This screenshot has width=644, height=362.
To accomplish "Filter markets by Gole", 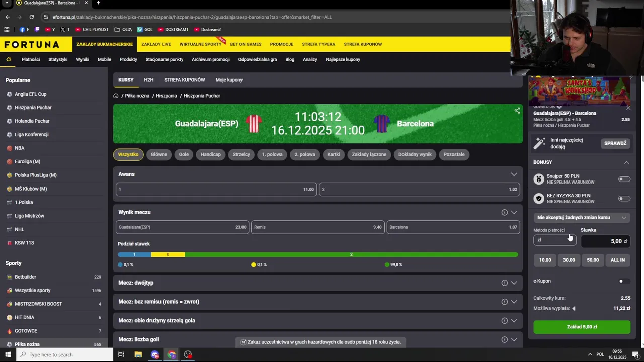I will click(x=184, y=154).
